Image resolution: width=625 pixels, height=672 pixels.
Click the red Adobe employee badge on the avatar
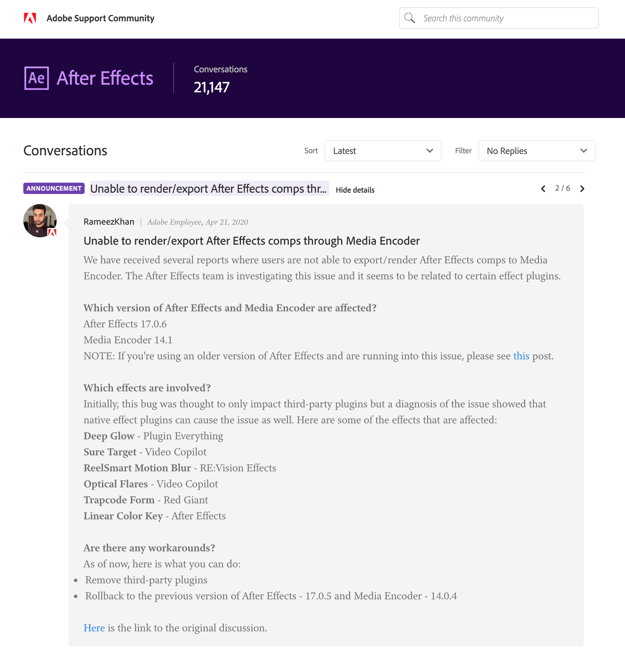(53, 233)
